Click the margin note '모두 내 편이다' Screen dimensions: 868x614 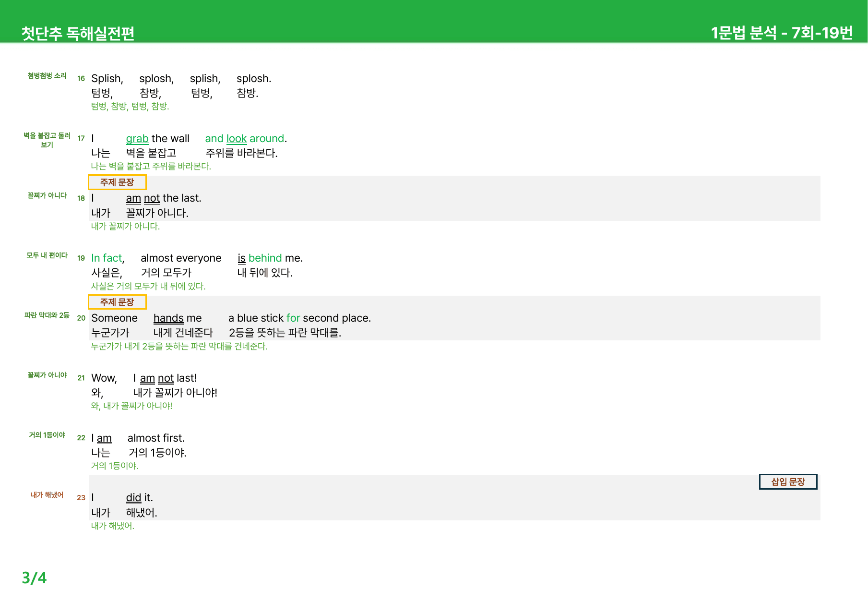tap(47, 255)
